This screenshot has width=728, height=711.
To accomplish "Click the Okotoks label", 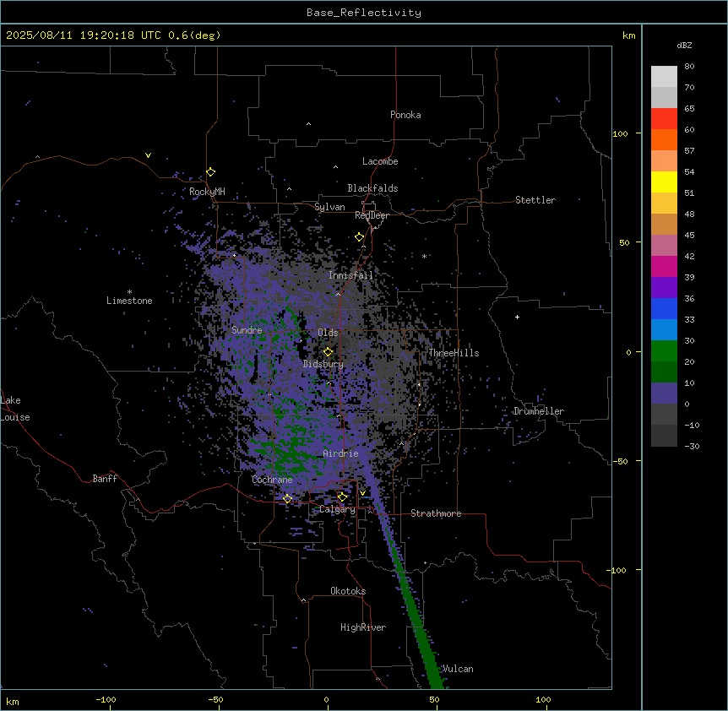I will click(348, 591).
